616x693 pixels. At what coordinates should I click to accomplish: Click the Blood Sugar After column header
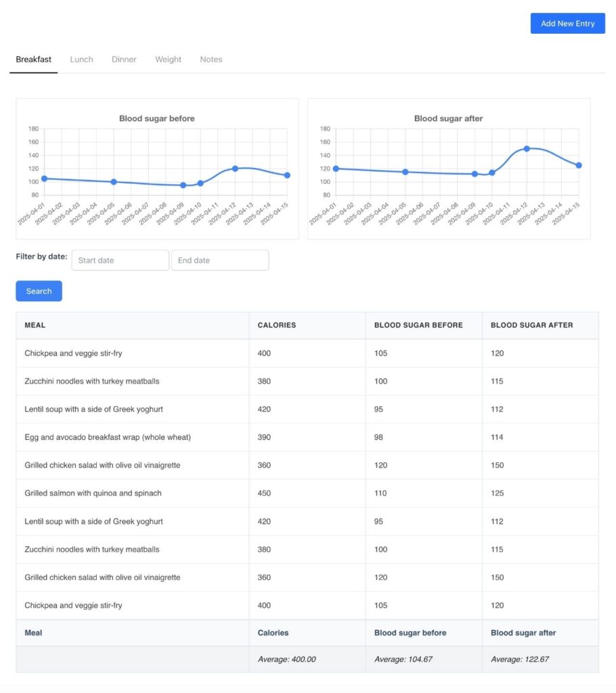[x=531, y=326]
